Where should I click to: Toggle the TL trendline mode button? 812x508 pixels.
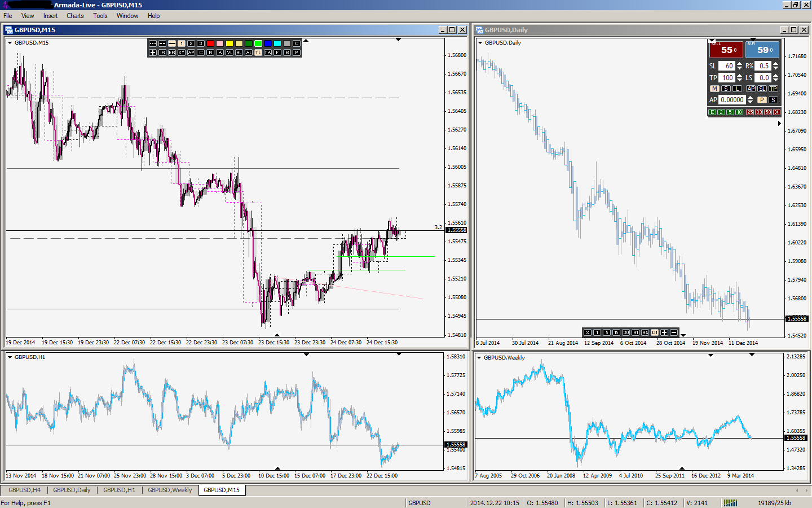click(x=258, y=52)
